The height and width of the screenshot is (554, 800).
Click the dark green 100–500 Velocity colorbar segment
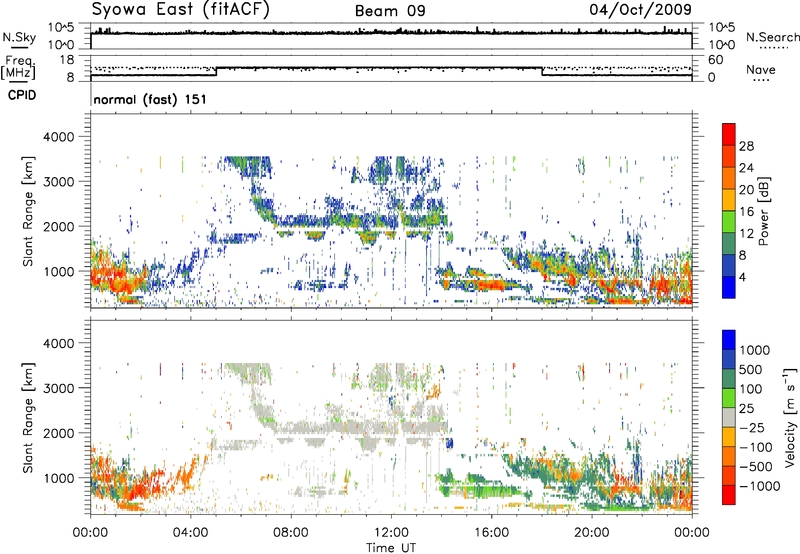[x=729, y=379]
